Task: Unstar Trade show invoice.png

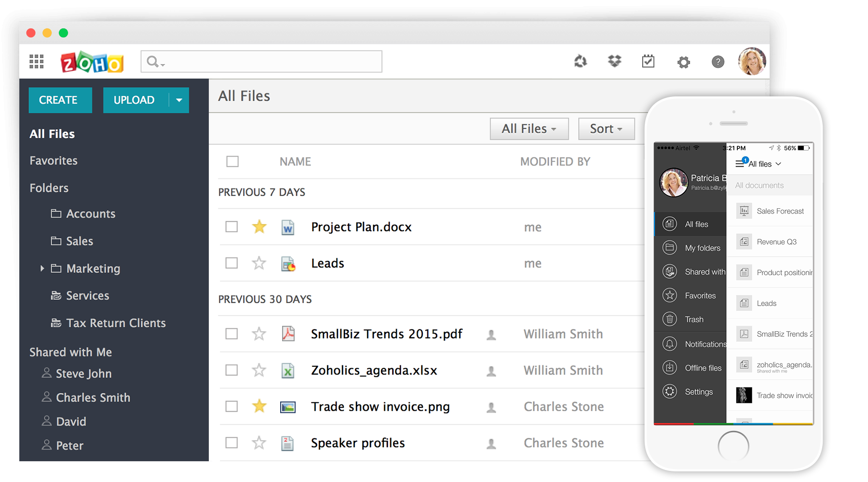Action: [259, 406]
